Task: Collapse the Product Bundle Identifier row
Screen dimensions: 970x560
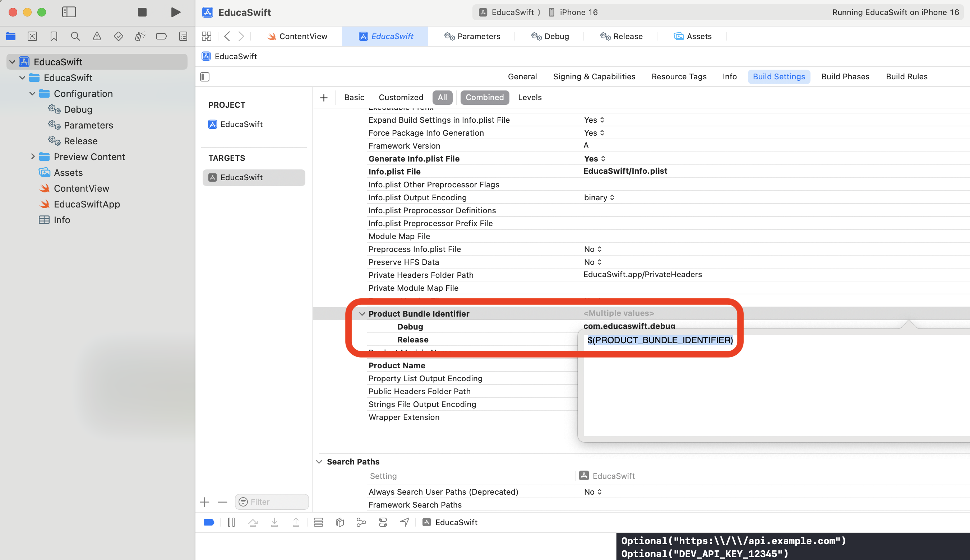Action: (x=362, y=314)
